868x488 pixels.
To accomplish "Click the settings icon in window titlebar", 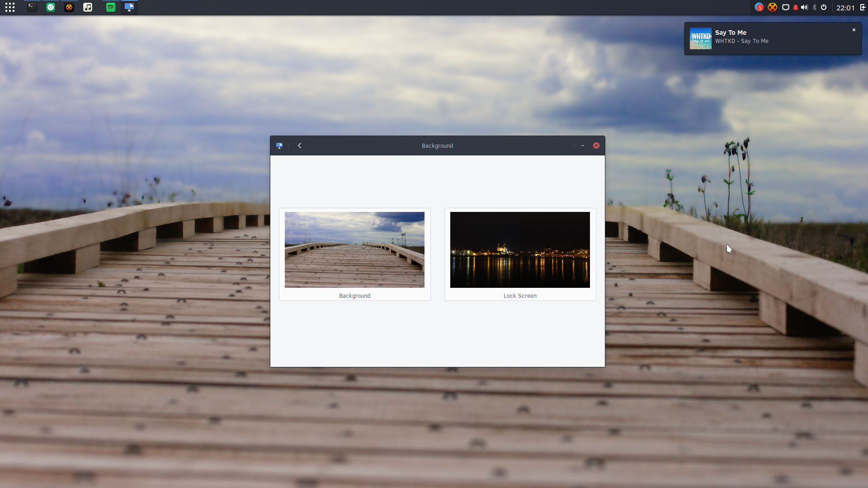I will [x=279, y=145].
